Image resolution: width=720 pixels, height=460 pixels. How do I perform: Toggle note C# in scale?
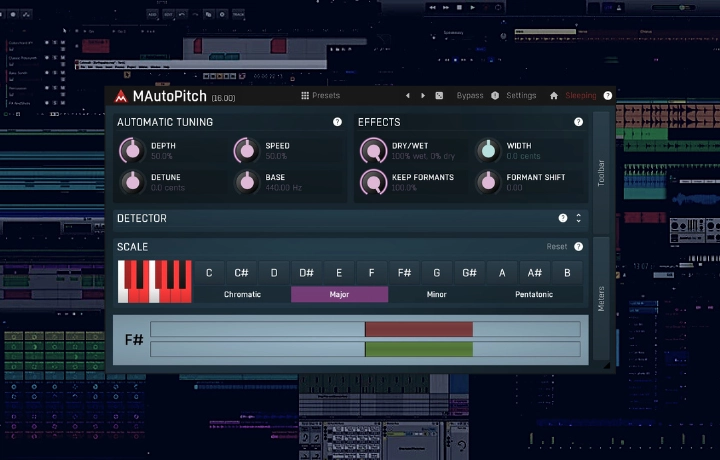(x=241, y=273)
